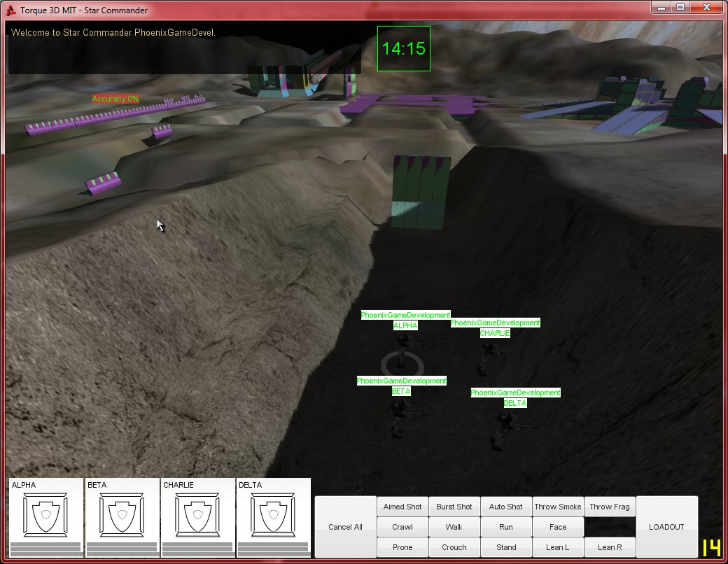
Task: Select the Lean R command
Action: coord(610,547)
